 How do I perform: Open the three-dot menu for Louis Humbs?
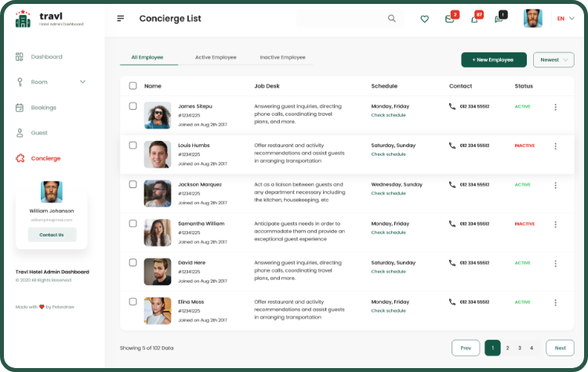coord(555,146)
